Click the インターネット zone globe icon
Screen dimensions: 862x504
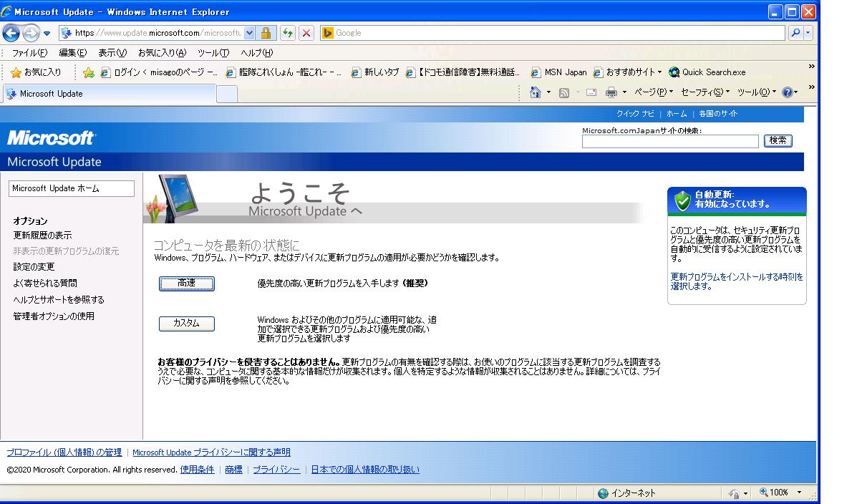(603, 493)
